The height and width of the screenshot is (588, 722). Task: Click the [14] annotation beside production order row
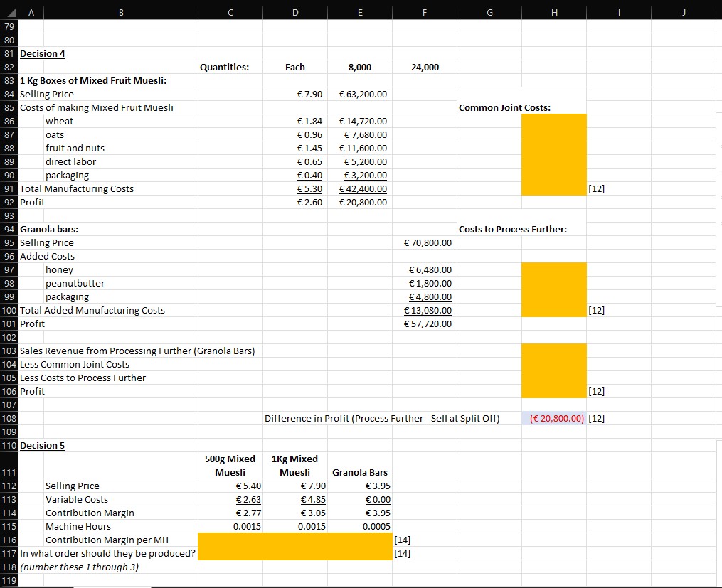[402, 553]
